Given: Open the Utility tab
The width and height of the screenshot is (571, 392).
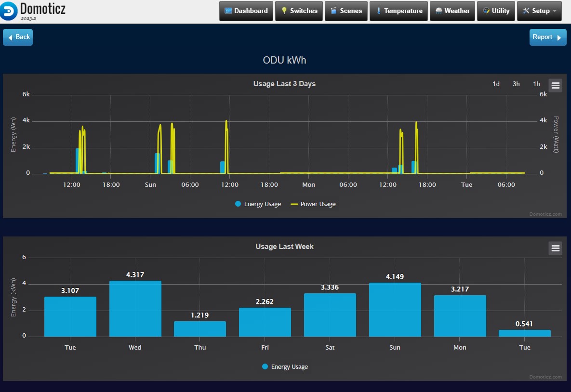Looking at the screenshot, I should [x=496, y=11].
